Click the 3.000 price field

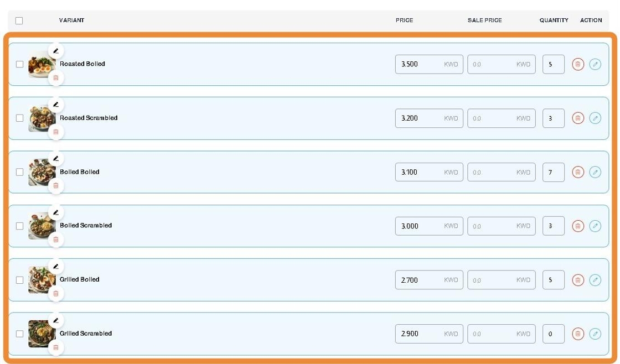pyautogui.click(x=429, y=226)
